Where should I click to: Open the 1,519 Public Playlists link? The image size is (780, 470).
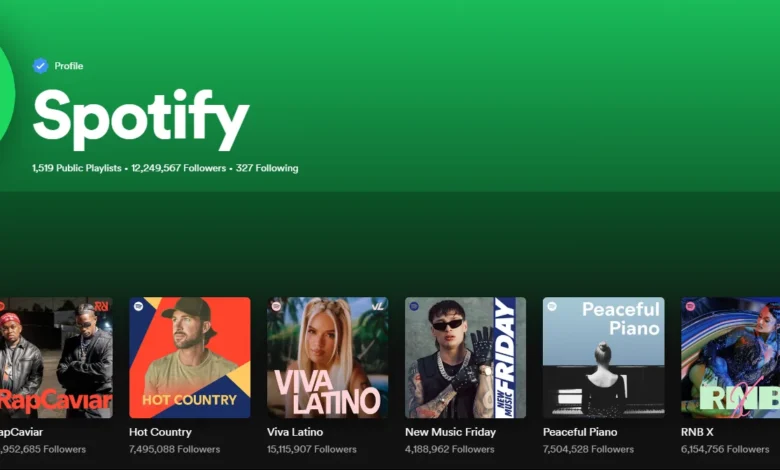(x=77, y=168)
